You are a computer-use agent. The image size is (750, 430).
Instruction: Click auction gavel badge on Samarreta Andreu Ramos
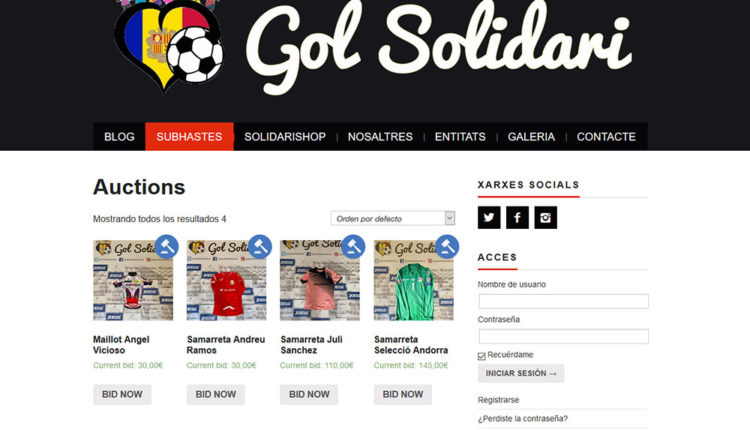(260, 247)
